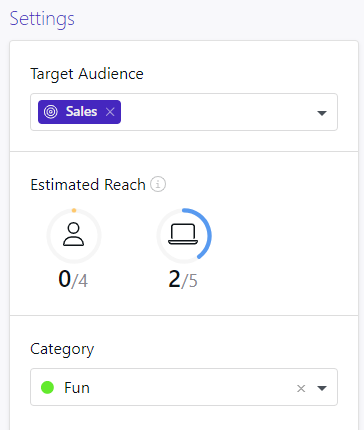
Task: Click the laptop device reach icon
Action: [x=183, y=234]
